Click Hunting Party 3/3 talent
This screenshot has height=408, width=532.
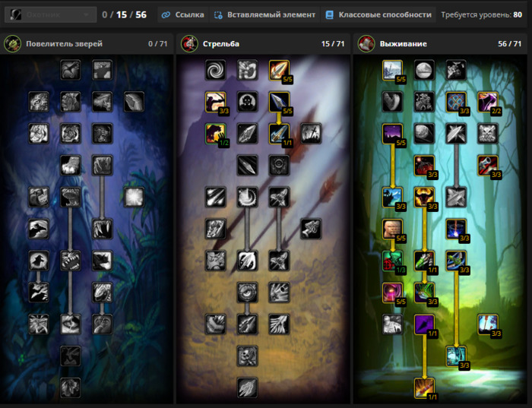[x=456, y=356]
